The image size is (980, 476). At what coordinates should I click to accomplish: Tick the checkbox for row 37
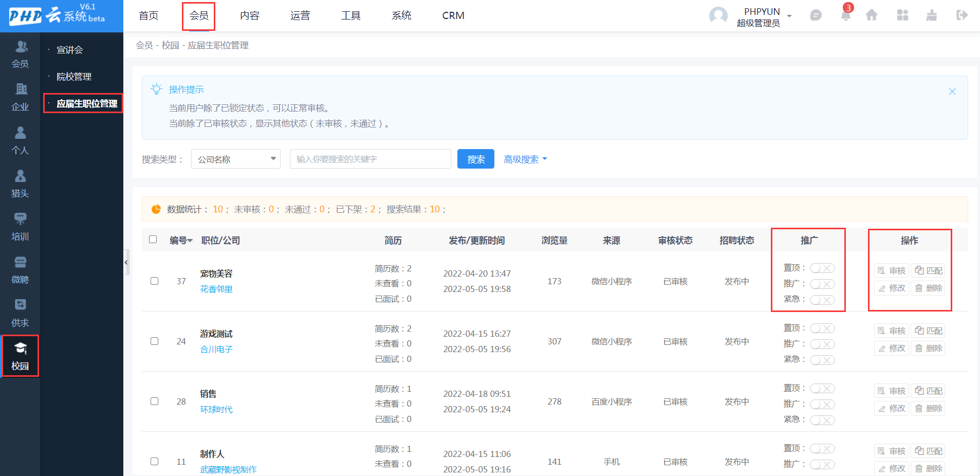click(154, 281)
